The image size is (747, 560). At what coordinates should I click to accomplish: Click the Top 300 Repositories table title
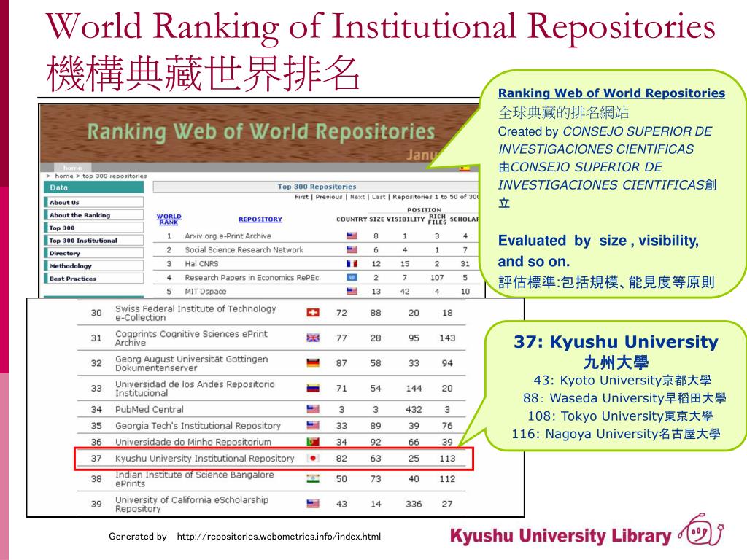click(x=317, y=187)
